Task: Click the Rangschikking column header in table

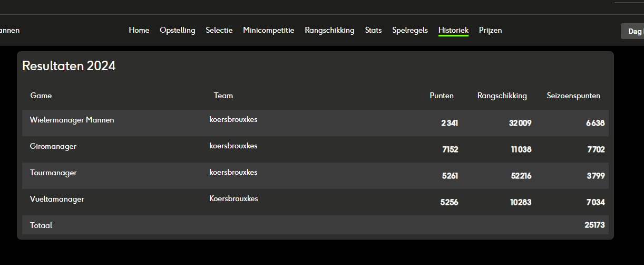Action: tap(502, 96)
